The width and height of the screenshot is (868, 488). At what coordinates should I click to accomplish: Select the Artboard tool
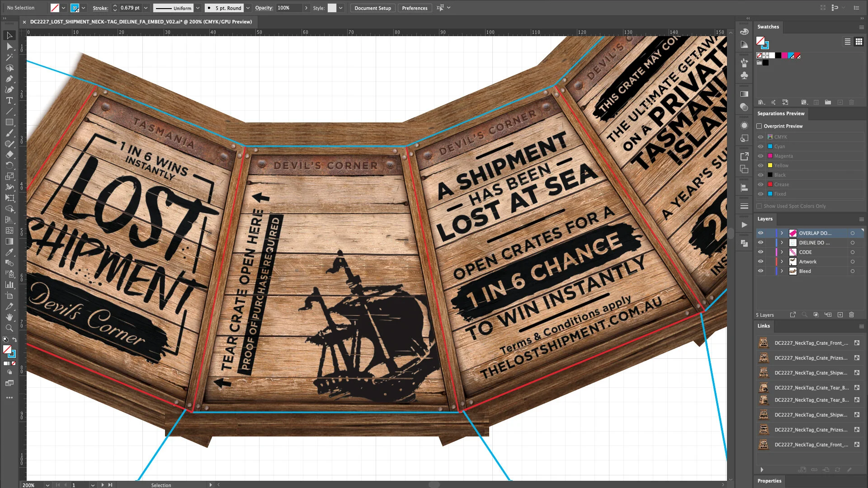click(9, 296)
